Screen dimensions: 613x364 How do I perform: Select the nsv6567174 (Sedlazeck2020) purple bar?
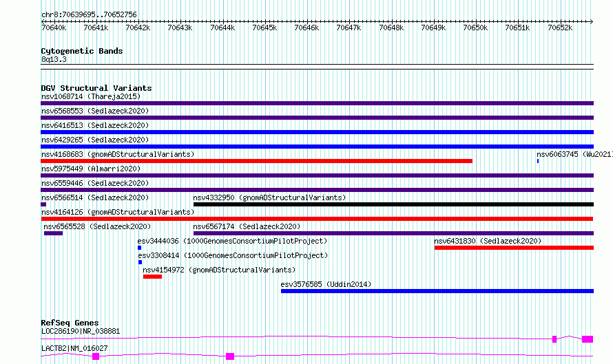point(394,233)
